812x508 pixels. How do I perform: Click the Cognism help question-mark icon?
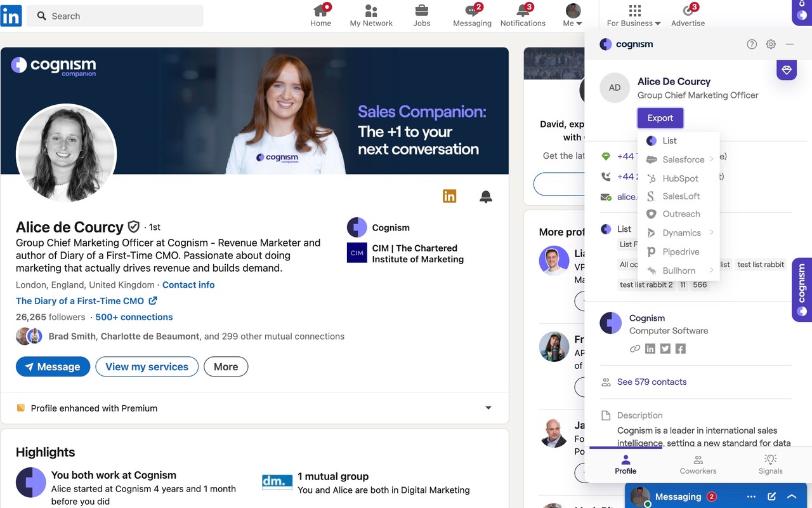(x=752, y=44)
